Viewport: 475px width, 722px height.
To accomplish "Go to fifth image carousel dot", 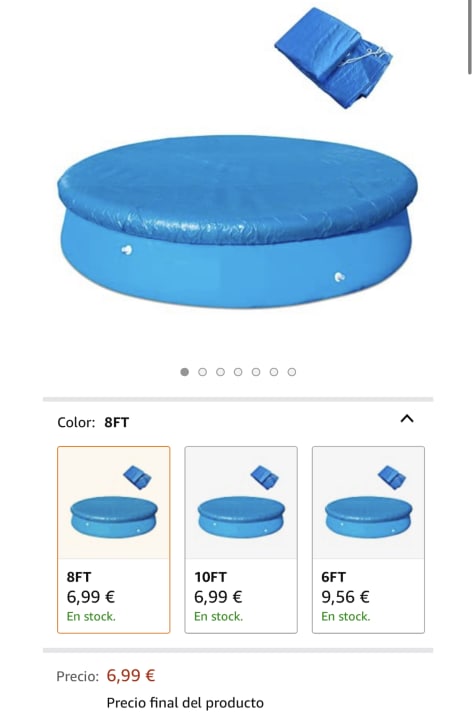I will tap(256, 372).
